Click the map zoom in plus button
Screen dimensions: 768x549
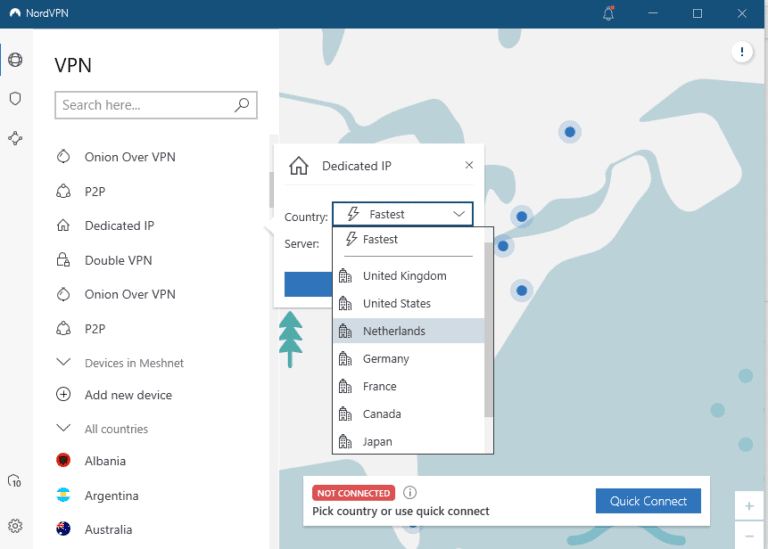click(749, 506)
